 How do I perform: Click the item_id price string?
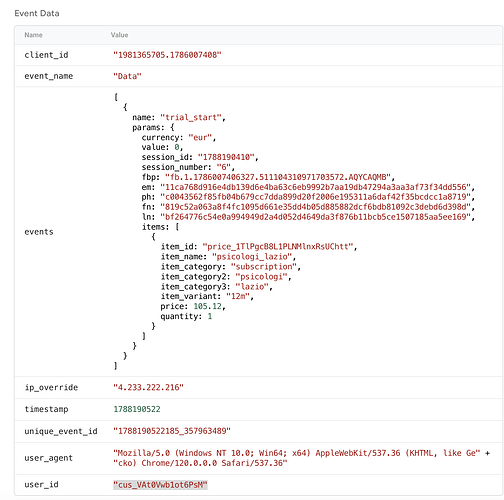pos(278,247)
